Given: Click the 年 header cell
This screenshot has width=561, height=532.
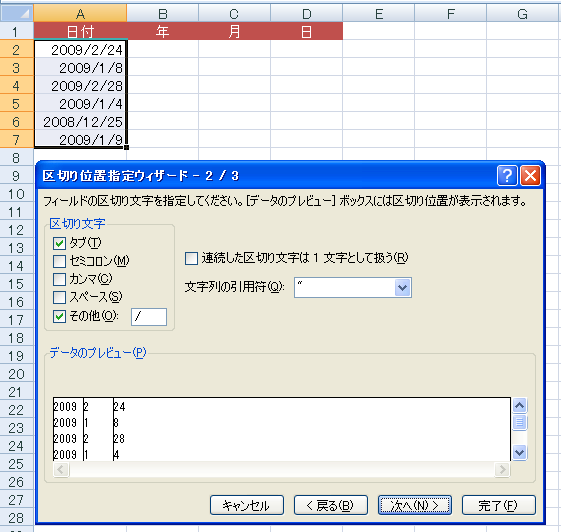Looking at the screenshot, I should click(x=163, y=31).
